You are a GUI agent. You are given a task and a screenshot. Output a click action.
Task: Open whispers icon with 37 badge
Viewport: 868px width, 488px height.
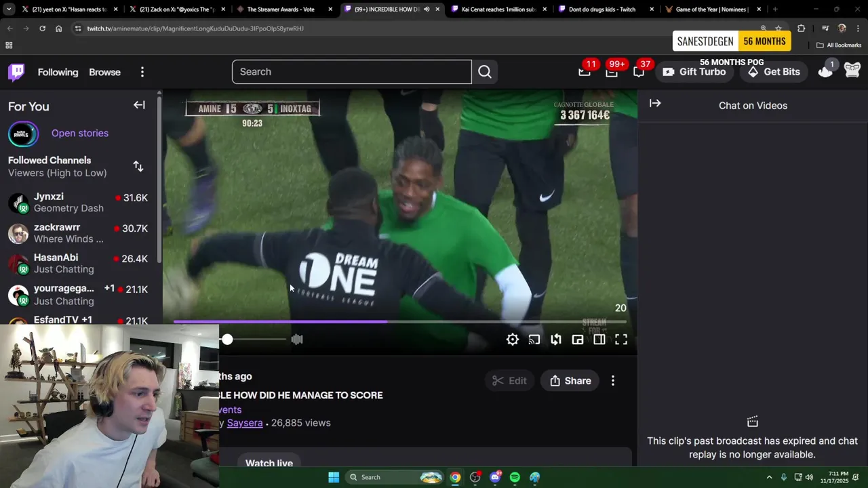click(639, 71)
